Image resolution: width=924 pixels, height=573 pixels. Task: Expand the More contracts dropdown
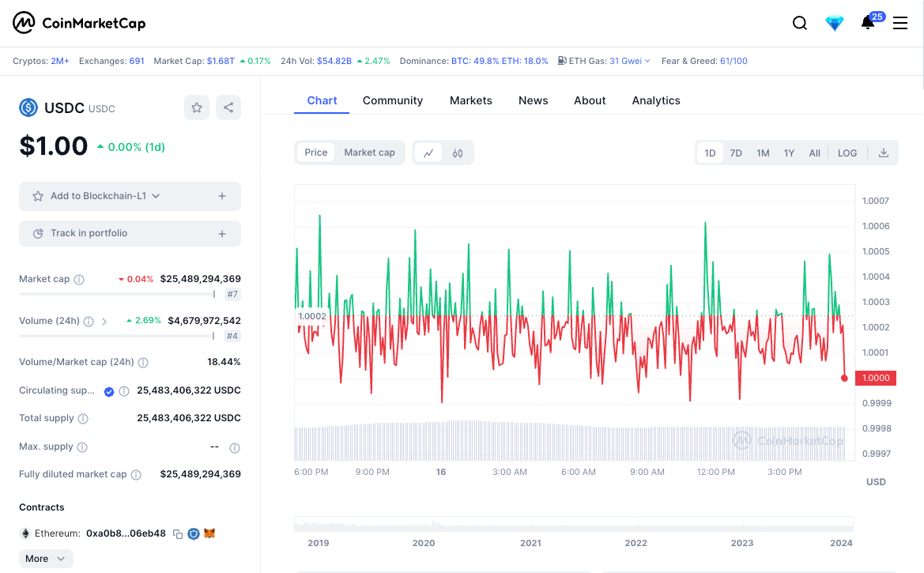click(x=46, y=559)
